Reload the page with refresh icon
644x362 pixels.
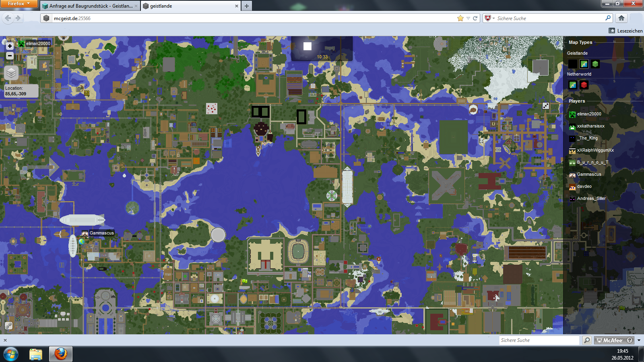click(x=475, y=18)
